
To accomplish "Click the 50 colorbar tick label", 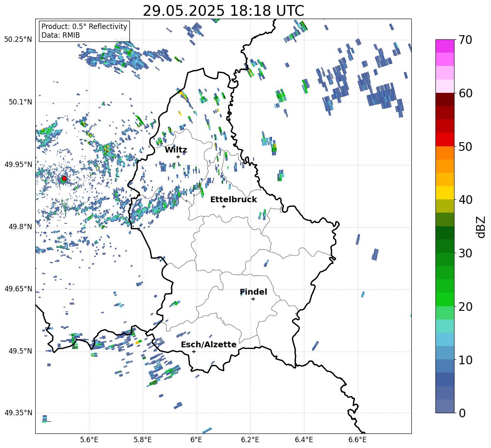I will 465,147.
